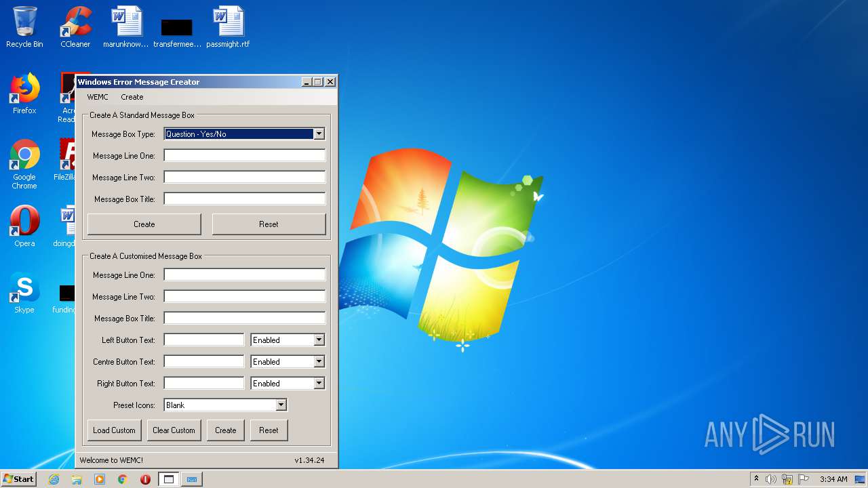This screenshot has width=868, height=488.
Task: Open Windows Explorer folder on taskbar
Action: pos(77,479)
